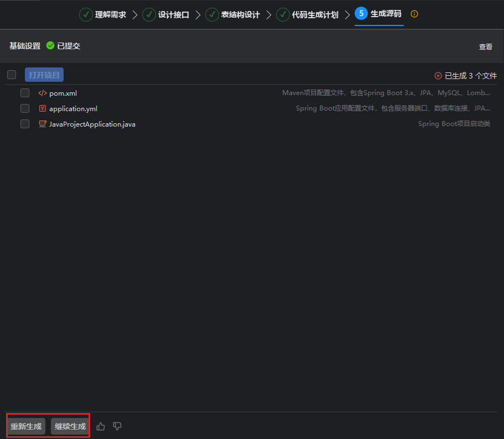Go to the 理解需求 step
The image size is (504, 439).
click(103, 15)
